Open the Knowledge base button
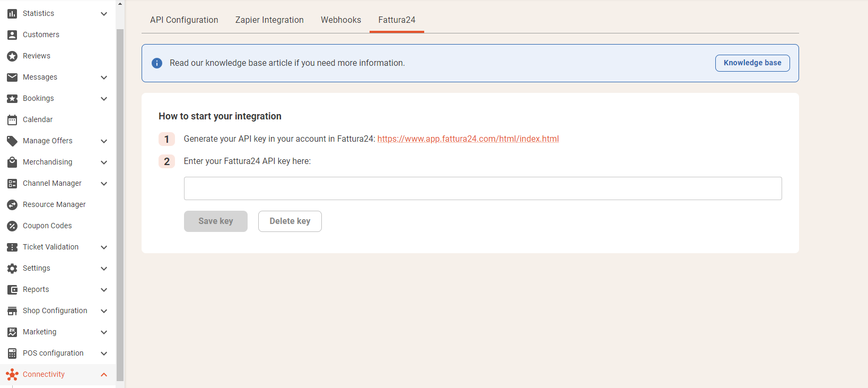The image size is (868, 388). [752, 63]
